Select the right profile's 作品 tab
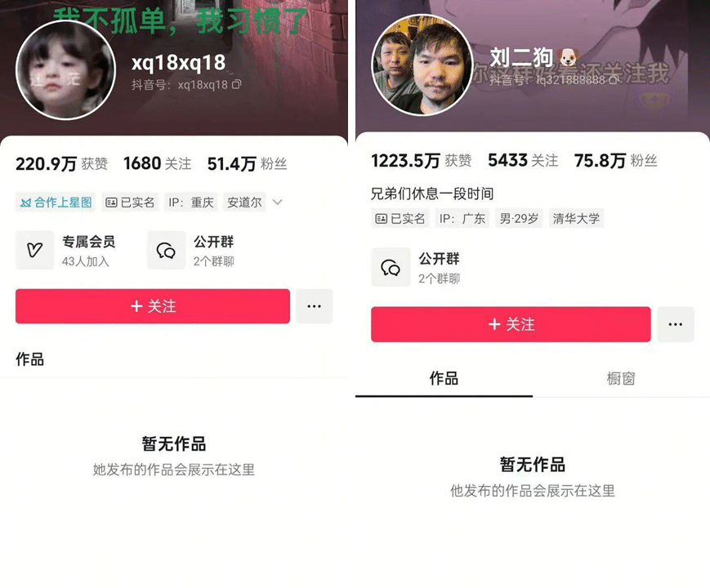 point(444,378)
